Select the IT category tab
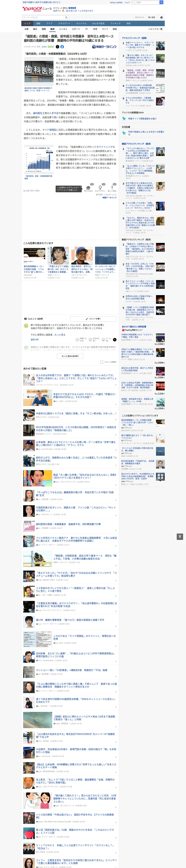Viewport: 186px width, 868px height. [86, 29]
